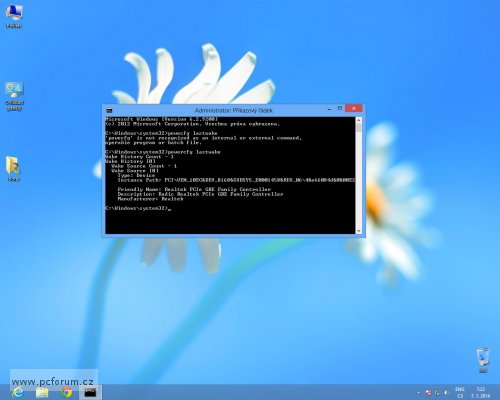The width and height of the screenshot is (500, 400).
Task: Click the Command Prompt scroll up arrow
Action: click(x=359, y=120)
